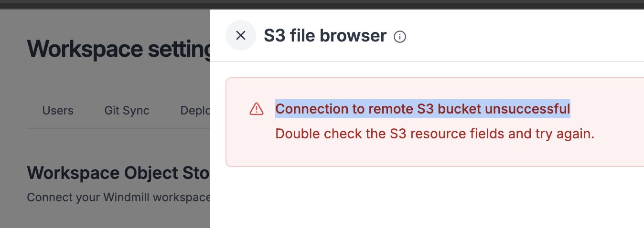Click the Workspace settings page heading
The width and height of the screenshot is (644, 228).
click(118, 49)
